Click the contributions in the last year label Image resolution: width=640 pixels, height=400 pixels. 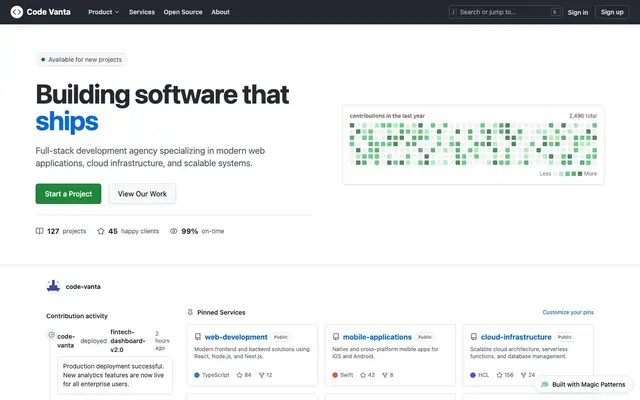(387, 116)
